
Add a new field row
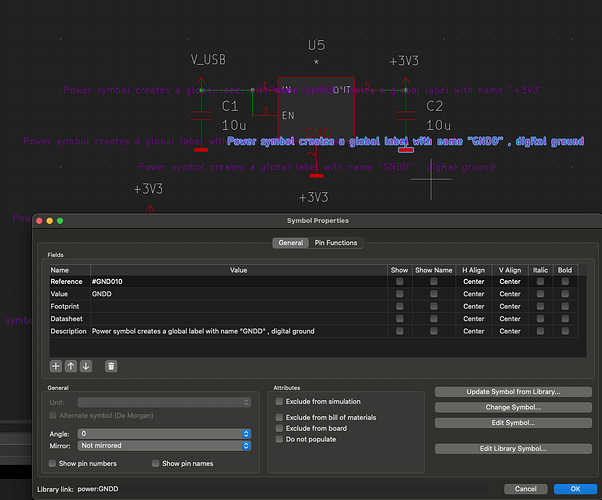click(56, 366)
